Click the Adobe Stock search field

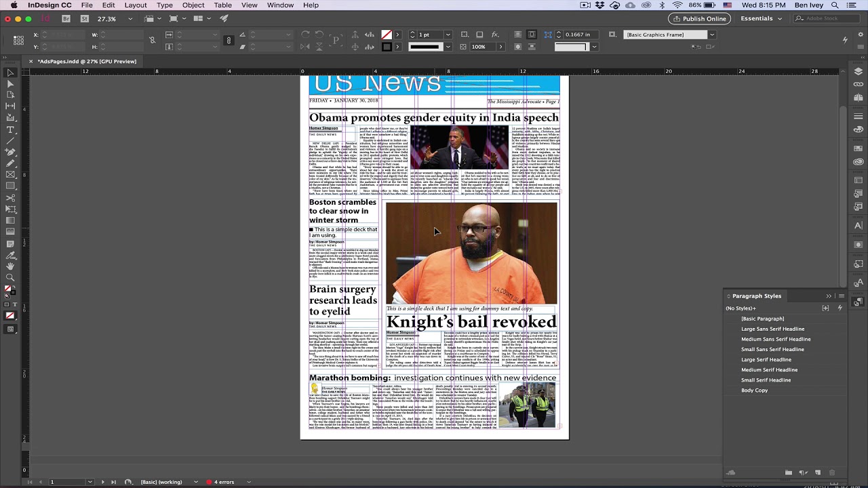click(828, 18)
